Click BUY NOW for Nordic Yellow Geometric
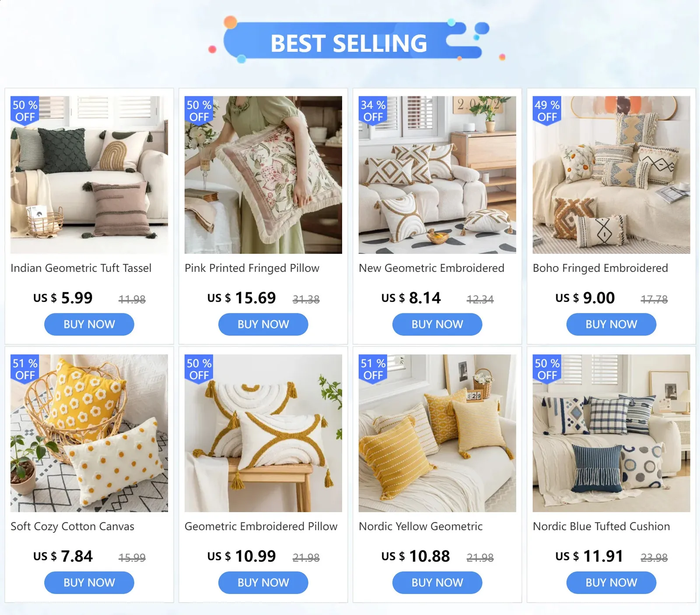Screen dimensions: 700x615 (x=437, y=583)
